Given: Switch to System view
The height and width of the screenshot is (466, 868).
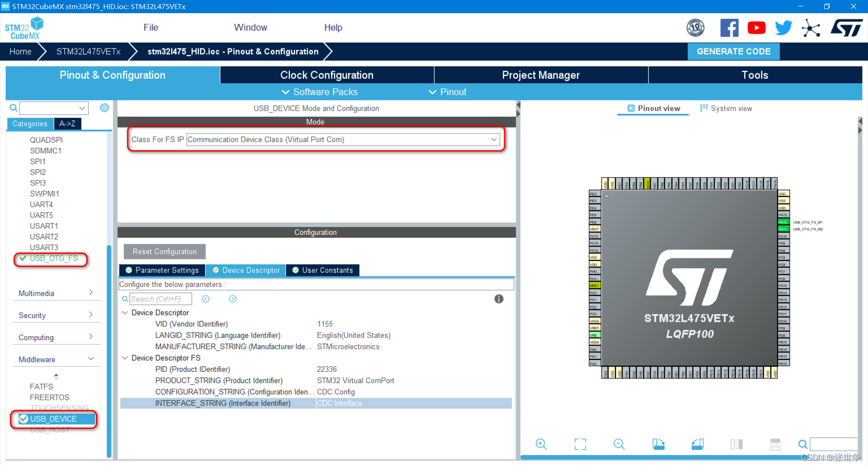Looking at the screenshot, I should tap(726, 109).
